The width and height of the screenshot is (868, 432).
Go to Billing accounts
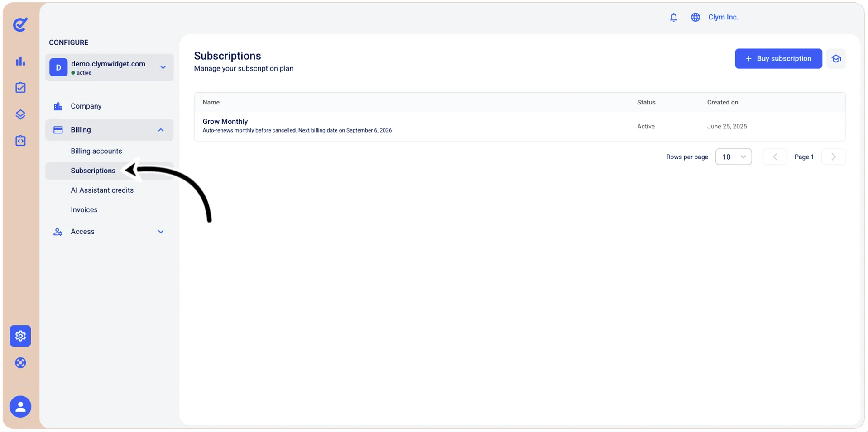96,151
